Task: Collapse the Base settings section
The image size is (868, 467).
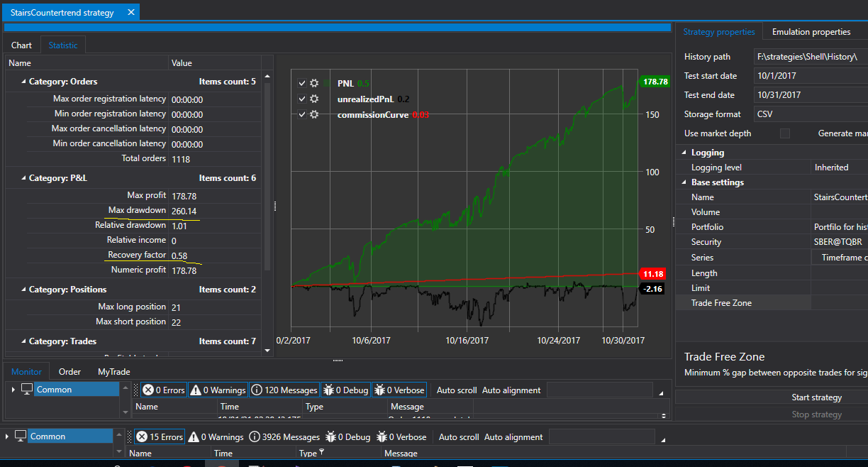Action: (x=684, y=182)
